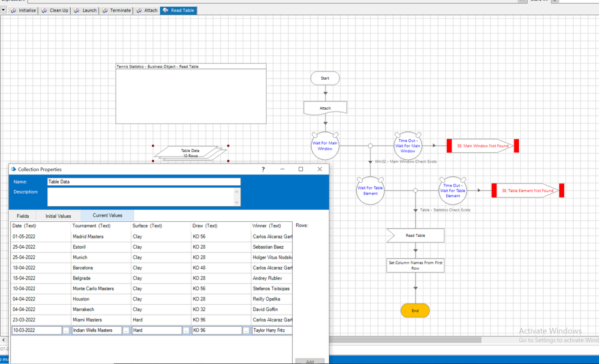Switch to the Initialise page tab
599x364 pixels.
pyautogui.click(x=23, y=10)
